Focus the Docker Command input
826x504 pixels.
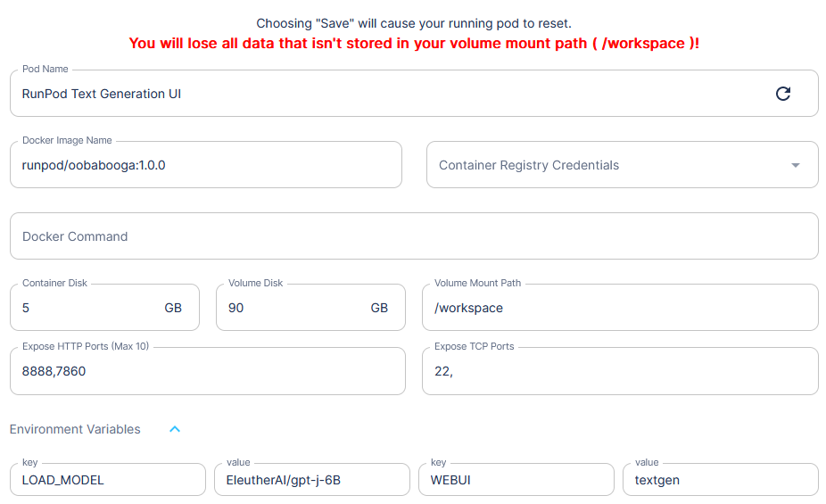(x=413, y=236)
